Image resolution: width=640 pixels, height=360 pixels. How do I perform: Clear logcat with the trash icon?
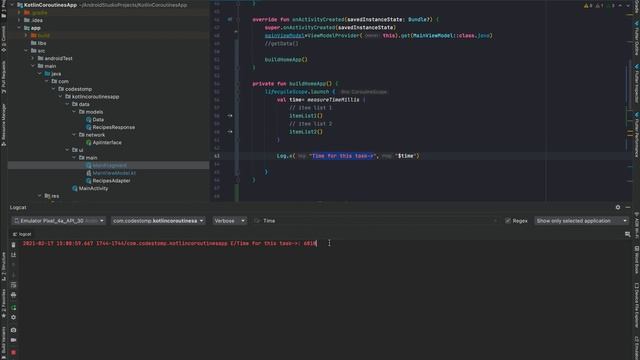(x=13, y=245)
